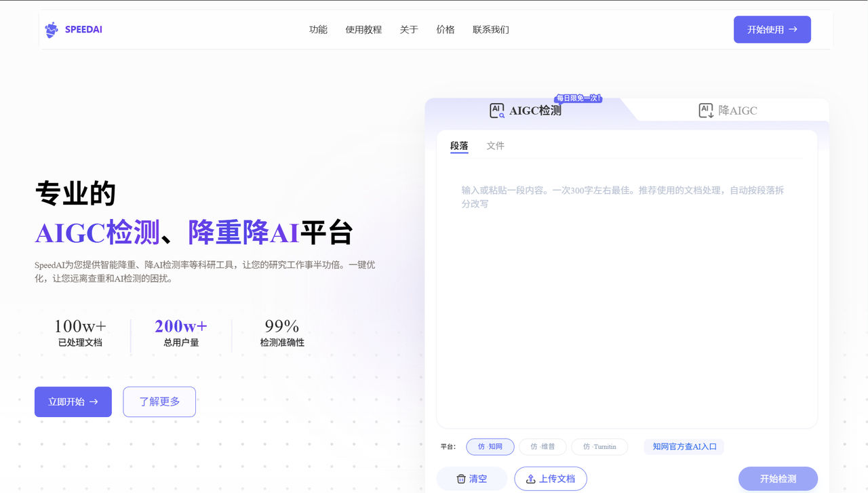Screen dimensions: 868x493
Task: Click the 平台: label
Action: 448,447
